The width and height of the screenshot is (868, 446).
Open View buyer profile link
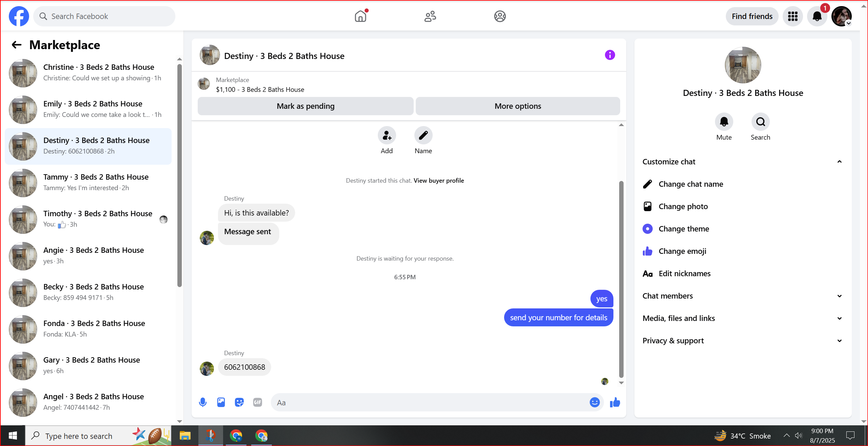(439, 181)
